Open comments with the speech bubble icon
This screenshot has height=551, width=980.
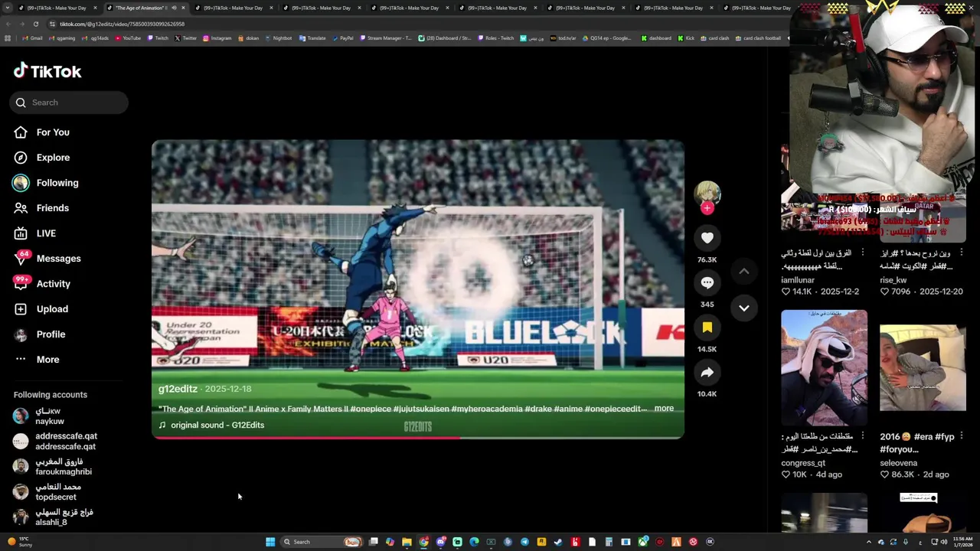click(x=707, y=282)
